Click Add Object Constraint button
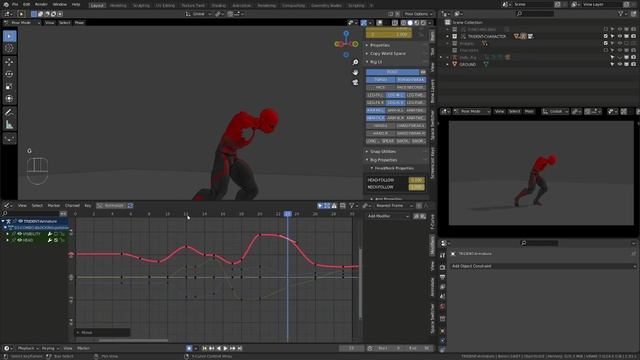 point(543,266)
